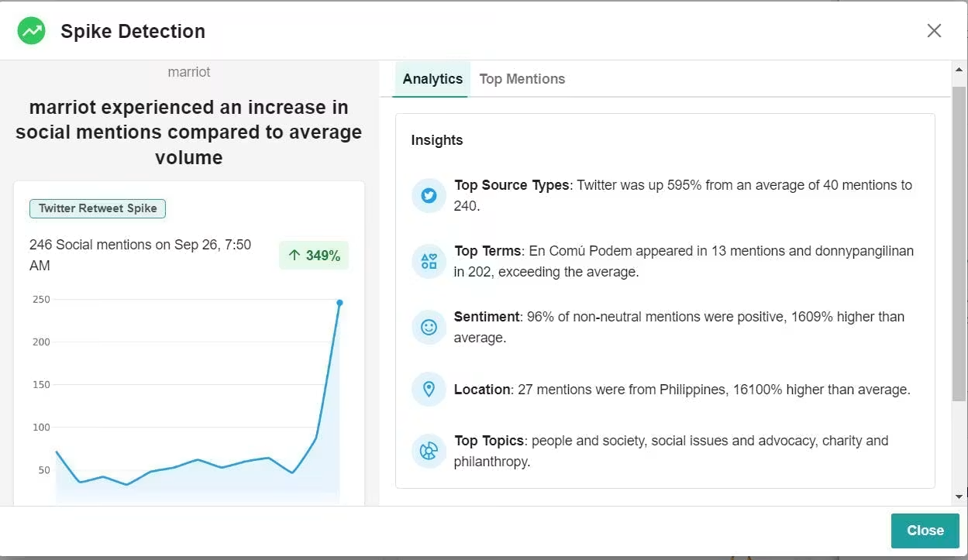
Task: Open the Top Mentions tab
Action: click(x=522, y=79)
